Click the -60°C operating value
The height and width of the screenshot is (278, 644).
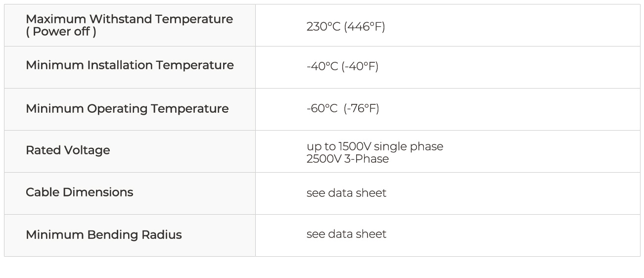tap(322, 108)
